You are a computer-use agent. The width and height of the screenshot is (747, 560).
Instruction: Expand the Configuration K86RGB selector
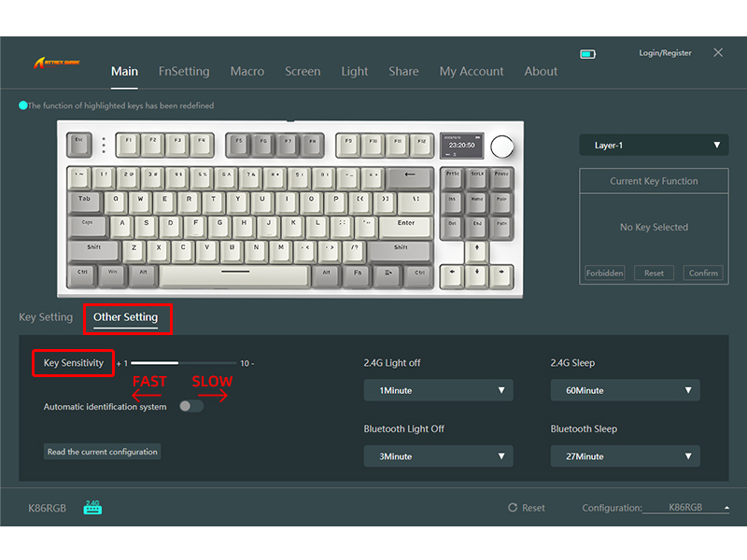click(x=685, y=508)
